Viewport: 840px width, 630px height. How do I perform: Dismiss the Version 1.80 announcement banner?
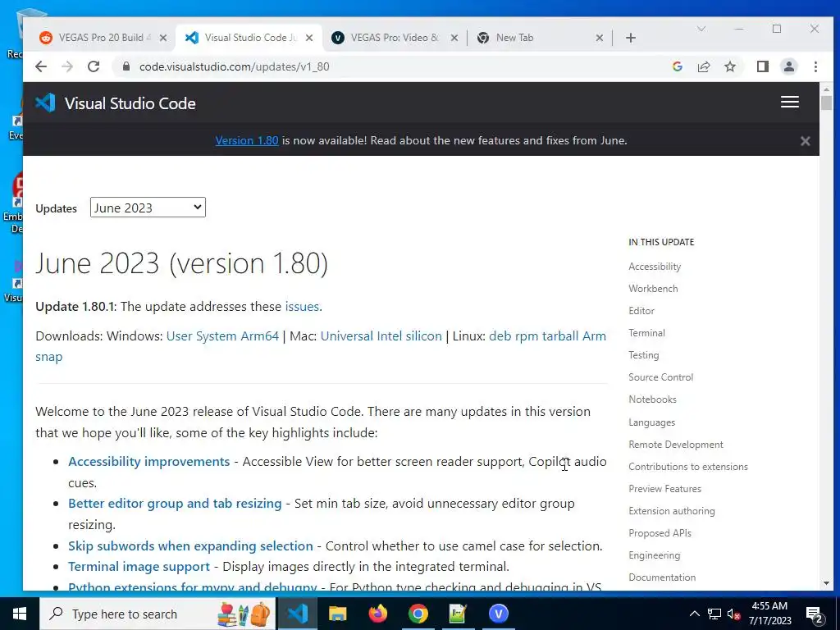click(805, 141)
